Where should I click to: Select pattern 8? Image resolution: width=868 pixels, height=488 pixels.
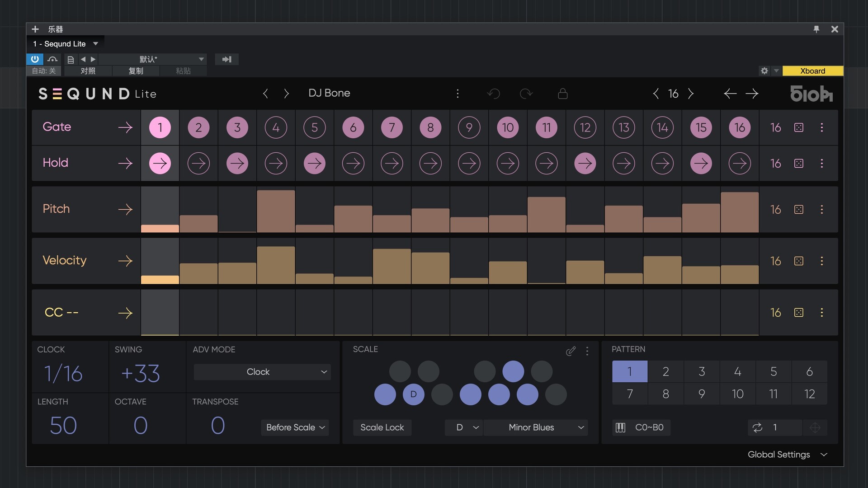click(665, 394)
